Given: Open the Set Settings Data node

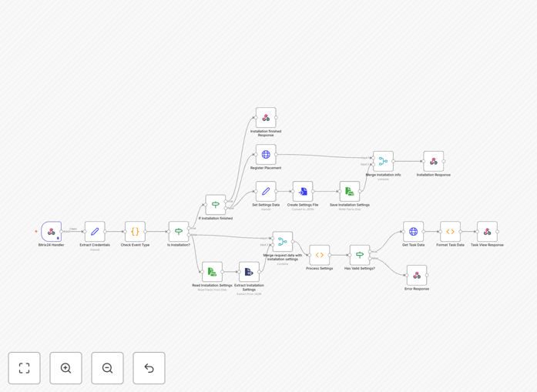Looking at the screenshot, I should 266,191.
